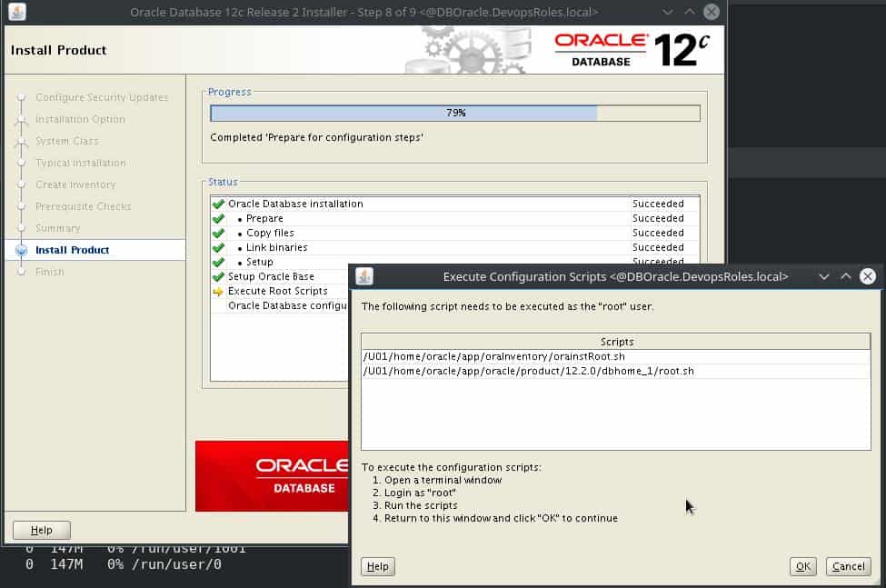886x588 pixels.
Task: Click the yellow arrow beside Execute Root Scripts
Action: point(218,292)
